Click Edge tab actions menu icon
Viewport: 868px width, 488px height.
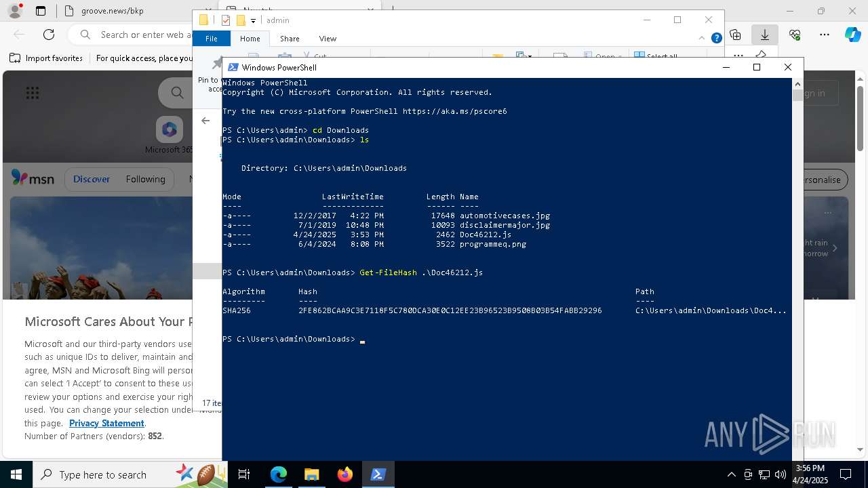[x=41, y=11]
